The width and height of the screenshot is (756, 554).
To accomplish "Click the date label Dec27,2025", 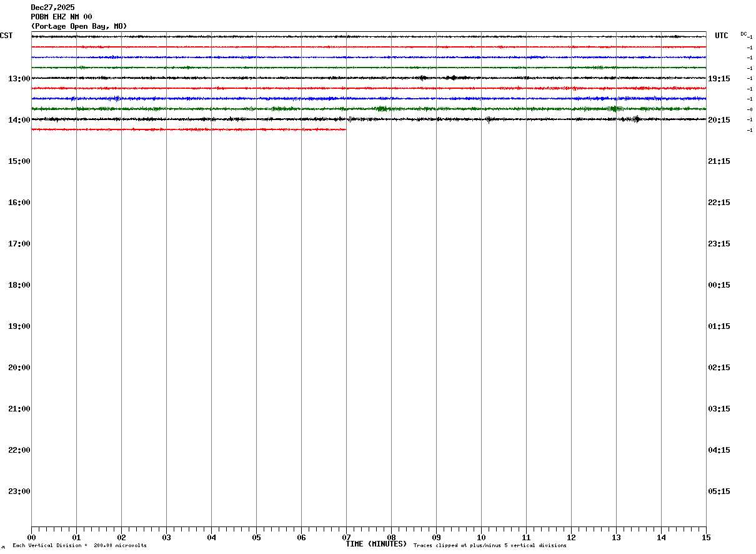I will 52,8.
